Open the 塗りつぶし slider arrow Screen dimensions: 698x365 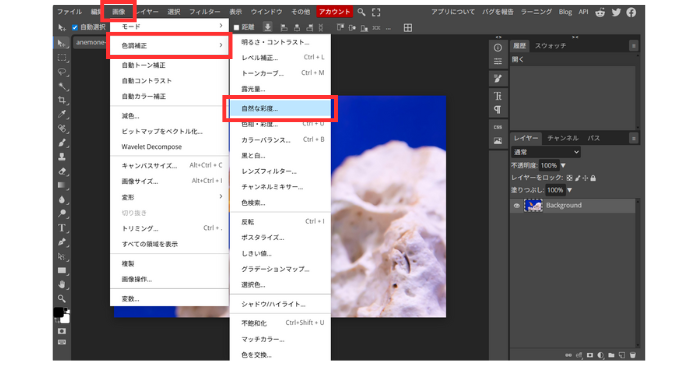coord(569,190)
